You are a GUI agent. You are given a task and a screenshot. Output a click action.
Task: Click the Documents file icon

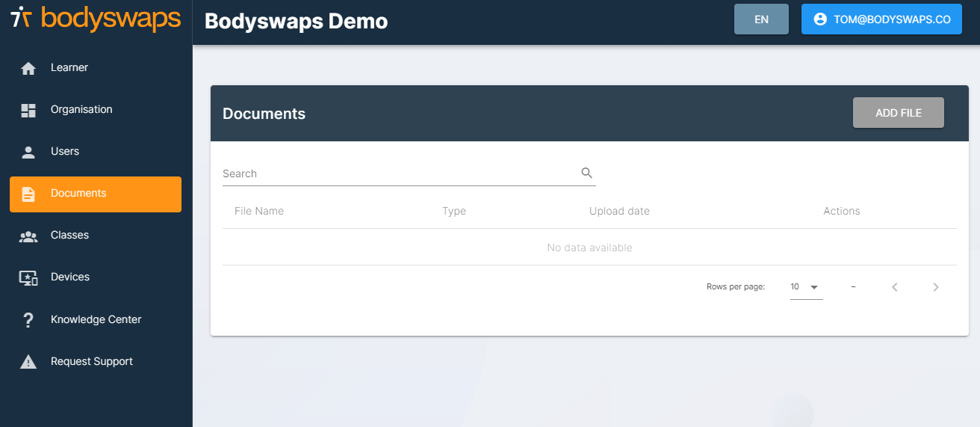28,194
